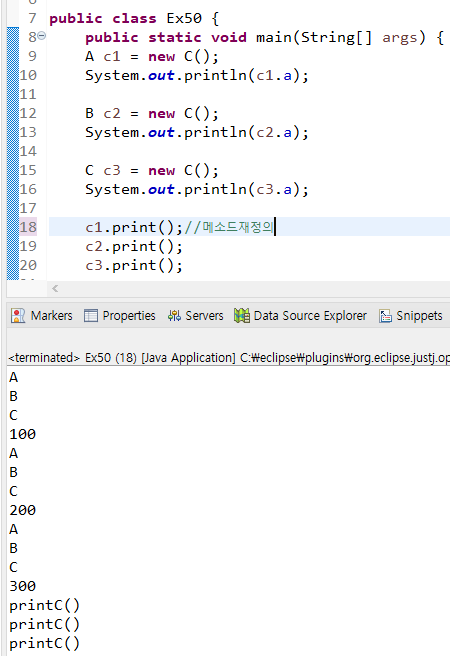Click the Data Source Explorer icon
The height and width of the screenshot is (656, 450).
click(x=242, y=315)
